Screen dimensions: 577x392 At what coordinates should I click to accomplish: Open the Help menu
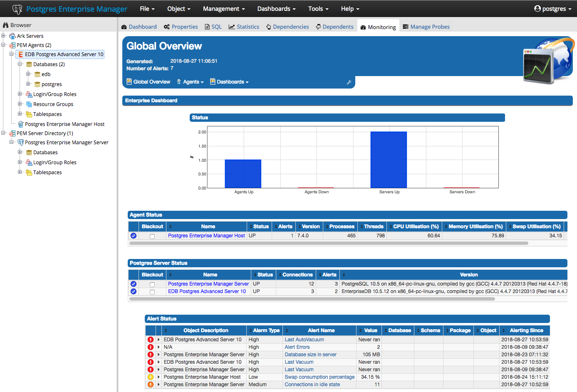coord(350,9)
